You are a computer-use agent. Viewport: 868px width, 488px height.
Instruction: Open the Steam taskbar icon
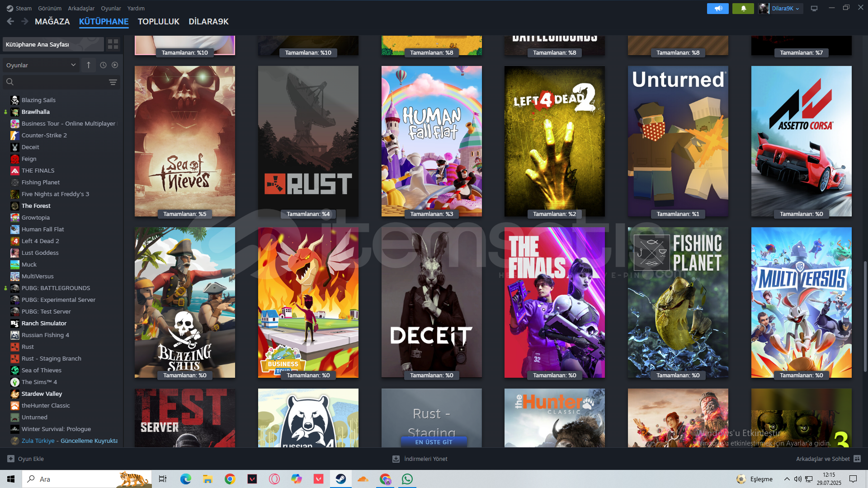(x=341, y=479)
